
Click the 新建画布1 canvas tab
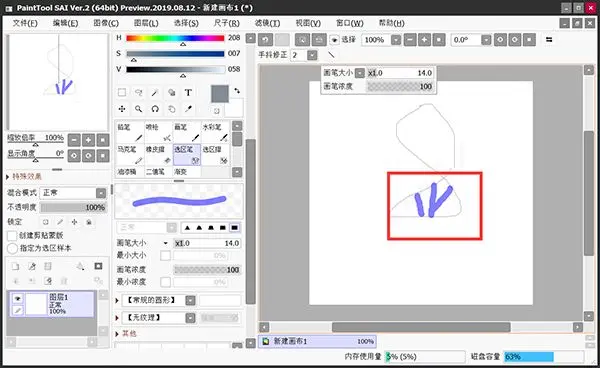click(x=317, y=341)
